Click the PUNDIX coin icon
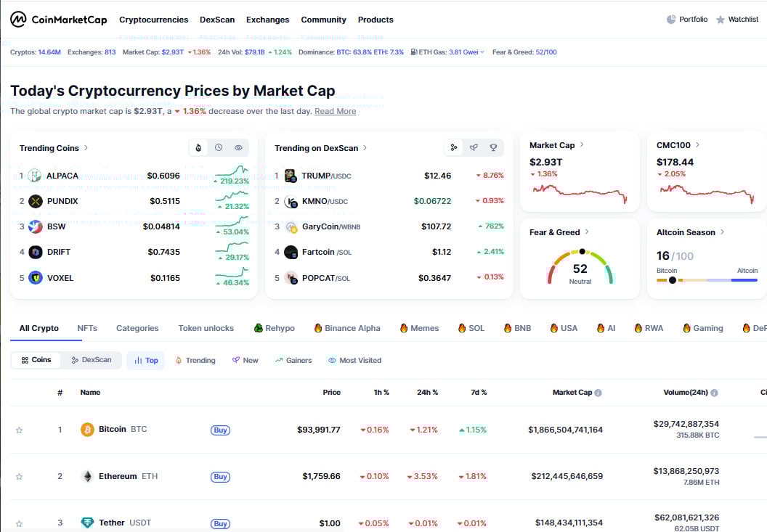This screenshot has width=767, height=532. point(35,201)
